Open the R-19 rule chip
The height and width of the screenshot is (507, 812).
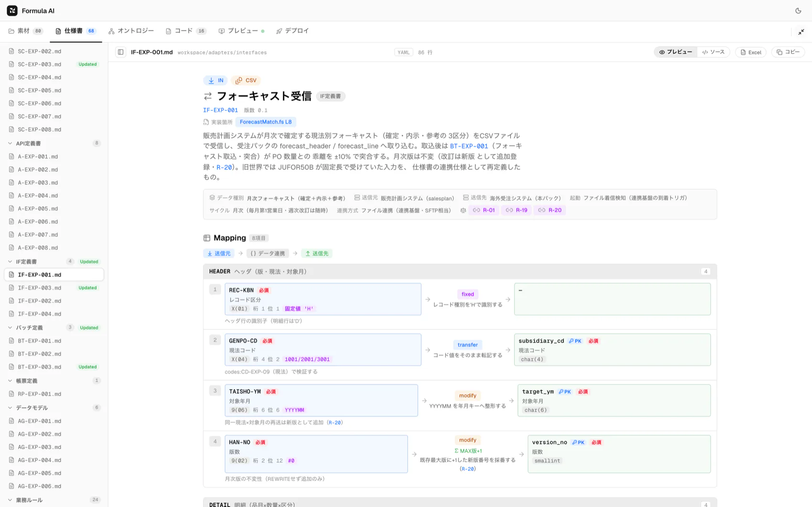(x=516, y=210)
